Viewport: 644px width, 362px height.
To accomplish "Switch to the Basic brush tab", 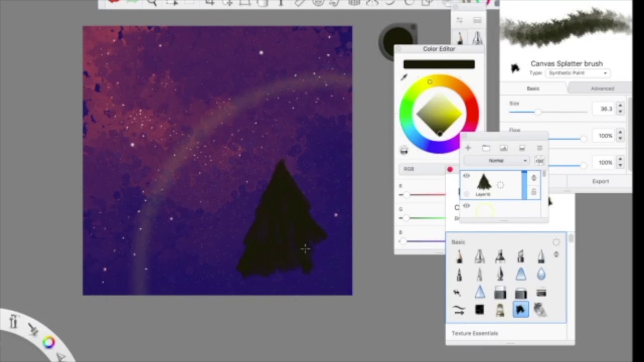I will pos(533,88).
